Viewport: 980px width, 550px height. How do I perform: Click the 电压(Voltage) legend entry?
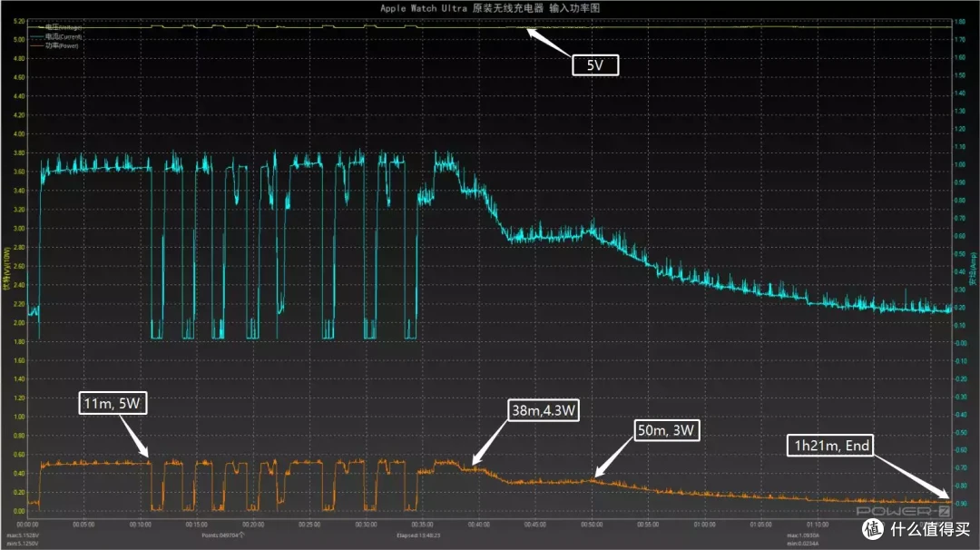pos(56,27)
